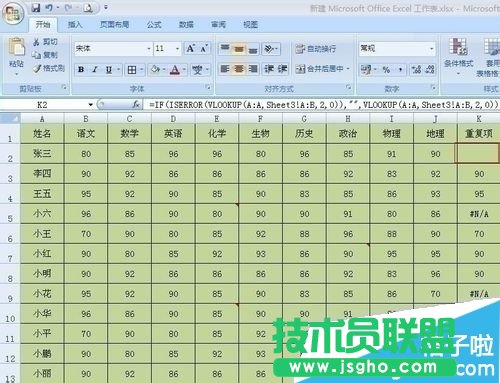Click the Cut (剪切) button

(45, 42)
